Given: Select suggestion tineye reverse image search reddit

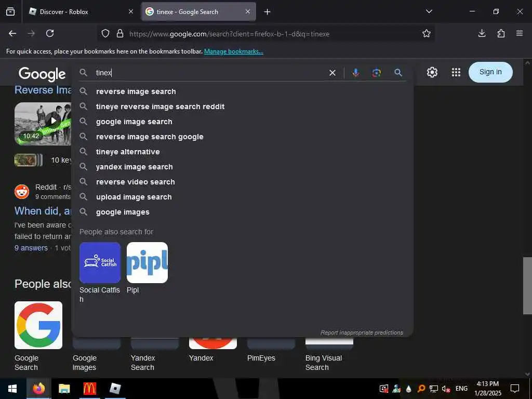Looking at the screenshot, I should pyautogui.click(x=243, y=107).
